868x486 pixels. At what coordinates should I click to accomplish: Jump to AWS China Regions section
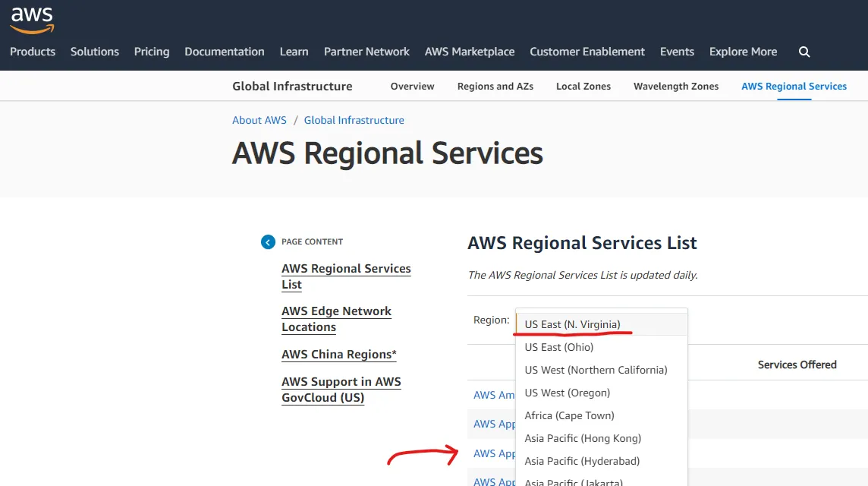tap(339, 354)
